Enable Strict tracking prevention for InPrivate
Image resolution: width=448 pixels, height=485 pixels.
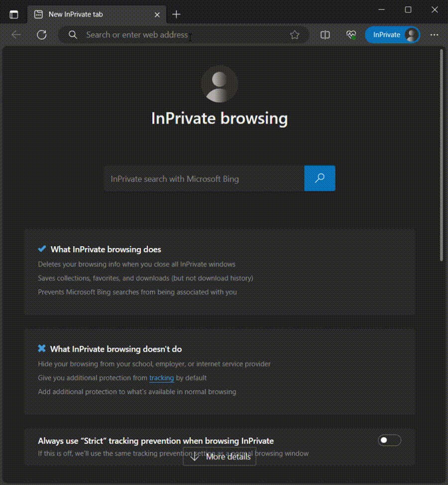point(389,440)
